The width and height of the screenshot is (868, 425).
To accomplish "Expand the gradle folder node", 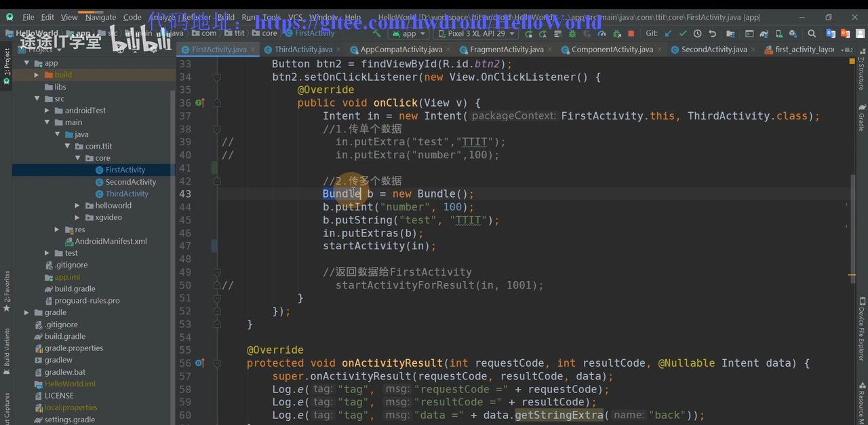I will 27,312.
